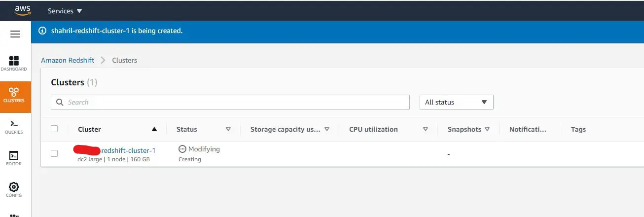Click the cluster Search field
This screenshot has height=217, width=644.
[x=230, y=102]
